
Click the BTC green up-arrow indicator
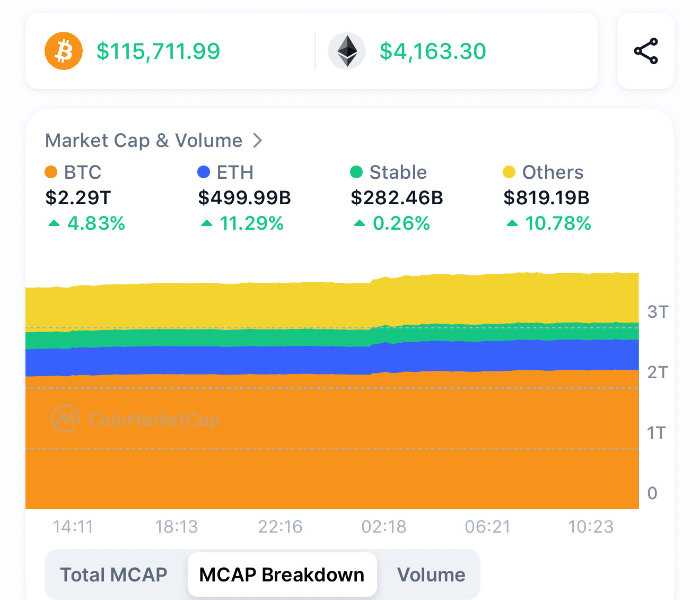[54, 223]
